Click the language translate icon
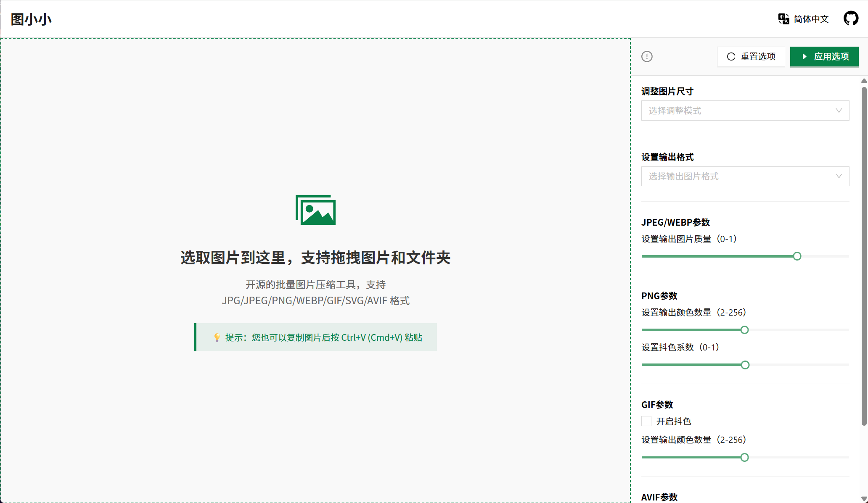 (783, 19)
